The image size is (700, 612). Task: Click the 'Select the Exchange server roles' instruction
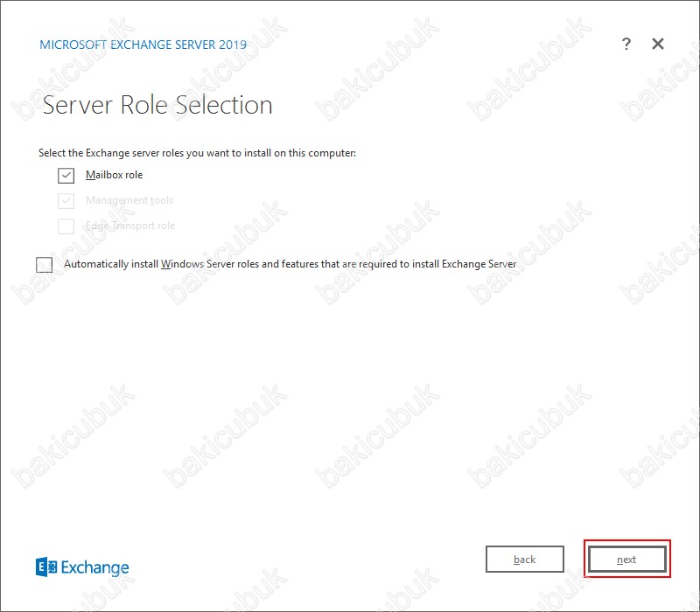coord(198,153)
